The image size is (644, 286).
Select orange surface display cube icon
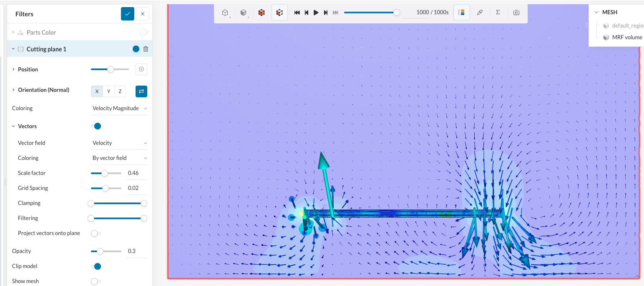pos(262,13)
